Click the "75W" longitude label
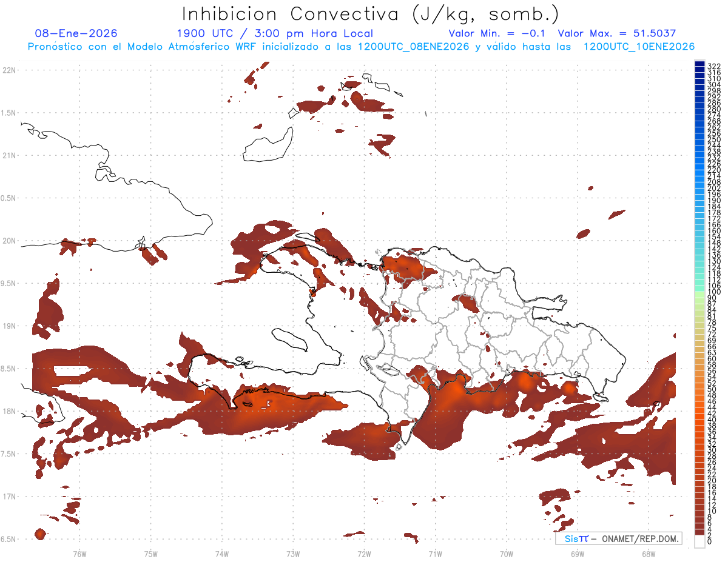Image resolution: width=728 pixels, height=562 pixels. pyautogui.click(x=151, y=554)
